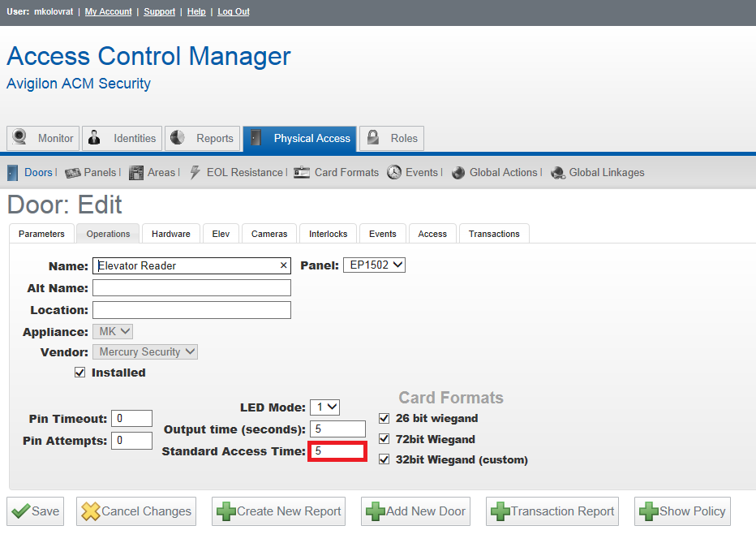Screen dimensions: 756x543
Task: Select the Transactions tab
Action: [494, 233]
